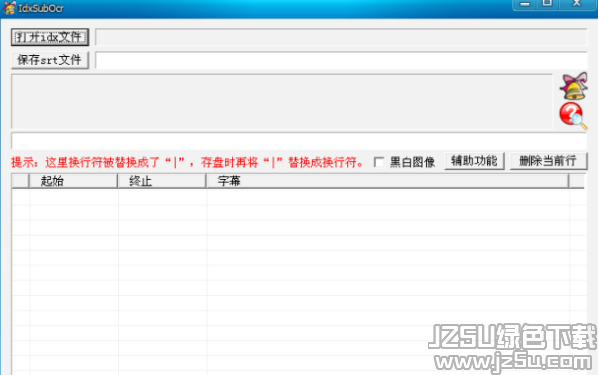Screen dimensions: 598x375
Task: Open the 辅助功能 helper functions
Action: click(474, 161)
